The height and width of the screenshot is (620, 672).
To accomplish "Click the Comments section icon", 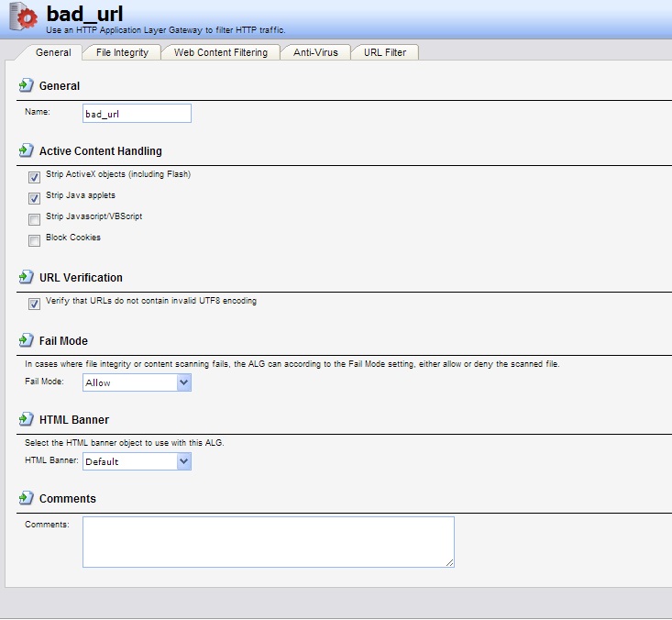I will tap(27, 498).
